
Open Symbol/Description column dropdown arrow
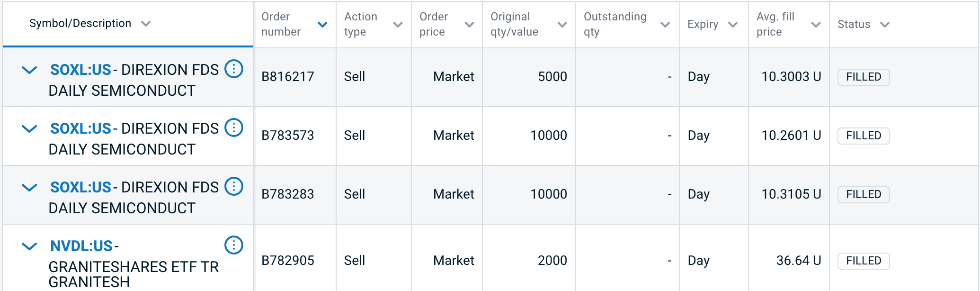tap(146, 24)
